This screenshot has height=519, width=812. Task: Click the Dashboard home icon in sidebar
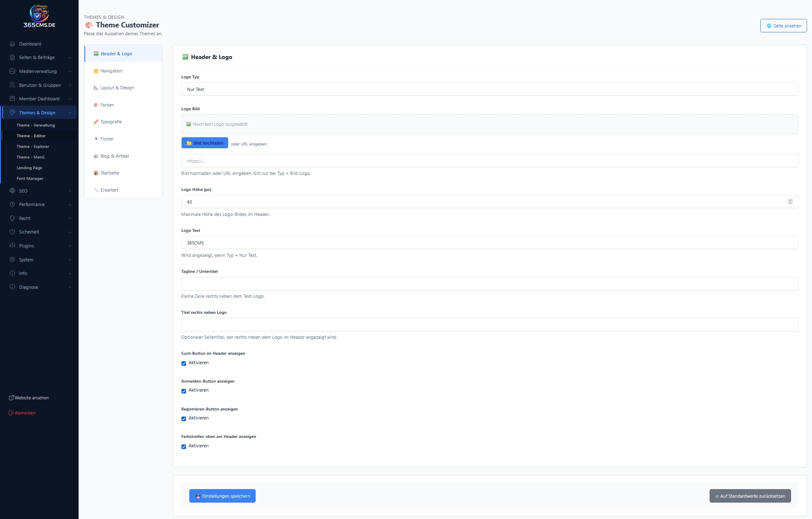click(x=12, y=44)
